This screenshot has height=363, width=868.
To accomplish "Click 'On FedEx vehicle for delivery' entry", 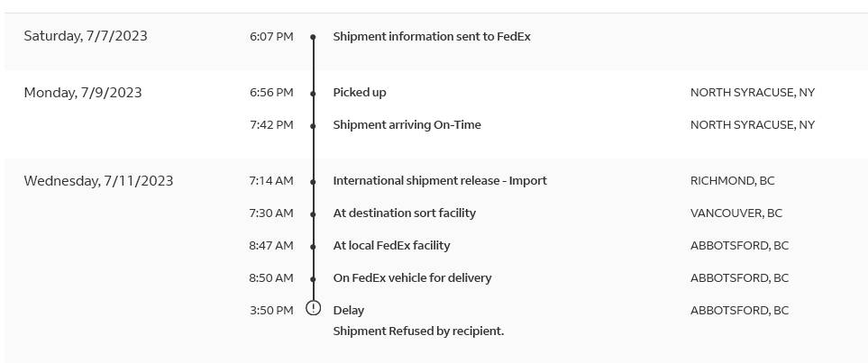I will [412, 278].
